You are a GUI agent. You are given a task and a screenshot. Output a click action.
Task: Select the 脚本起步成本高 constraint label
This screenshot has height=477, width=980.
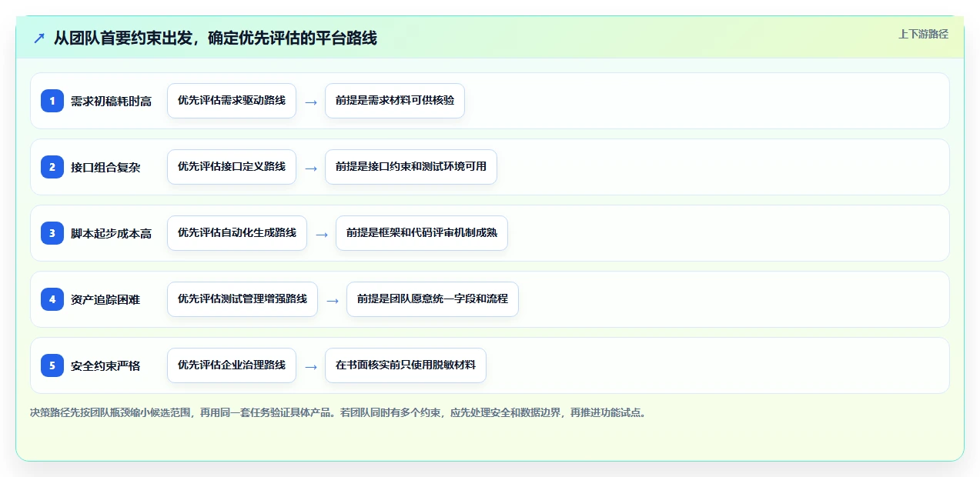click(111, 233)
